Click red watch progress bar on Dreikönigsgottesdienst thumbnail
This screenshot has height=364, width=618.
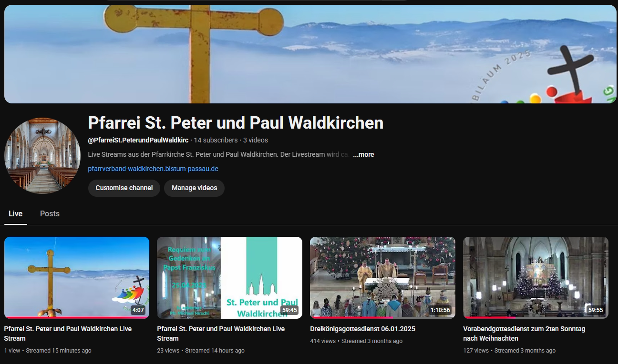point(351,317)
